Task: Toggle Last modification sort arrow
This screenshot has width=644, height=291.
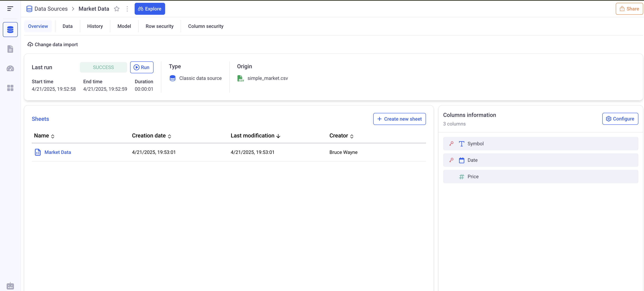Action: coord(278,136)
